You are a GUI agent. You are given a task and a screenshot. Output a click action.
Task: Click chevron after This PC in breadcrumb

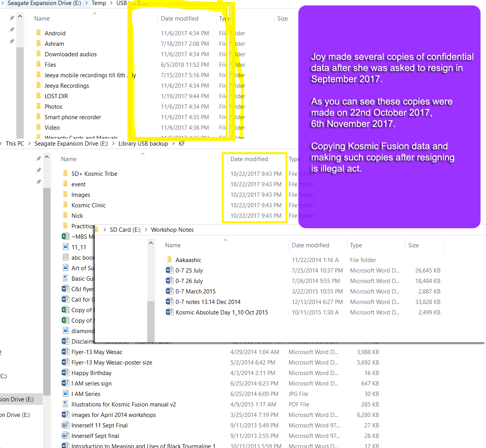[29, 144]
